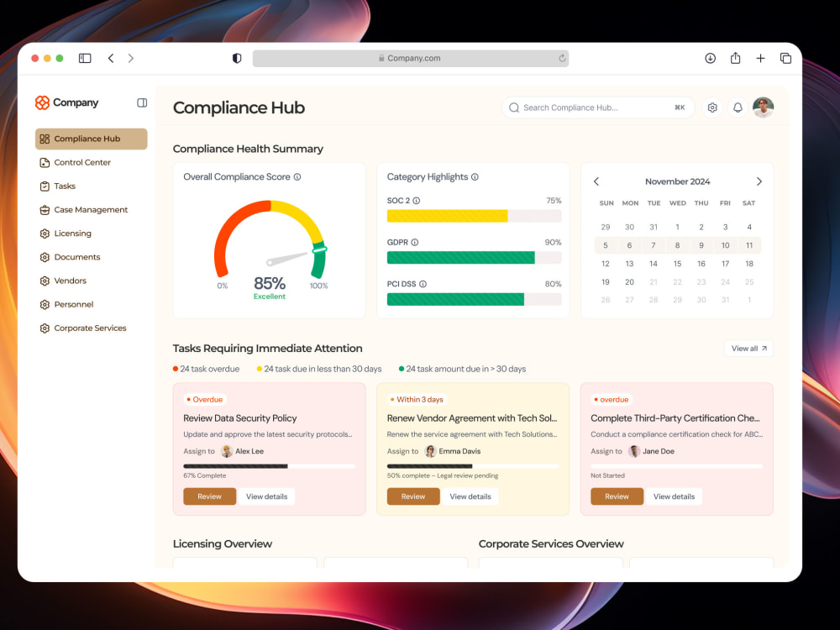Viewport: 840px width, 630px height.
Task: Click the SOC 2 progress bar
Action: click(474, 216)
